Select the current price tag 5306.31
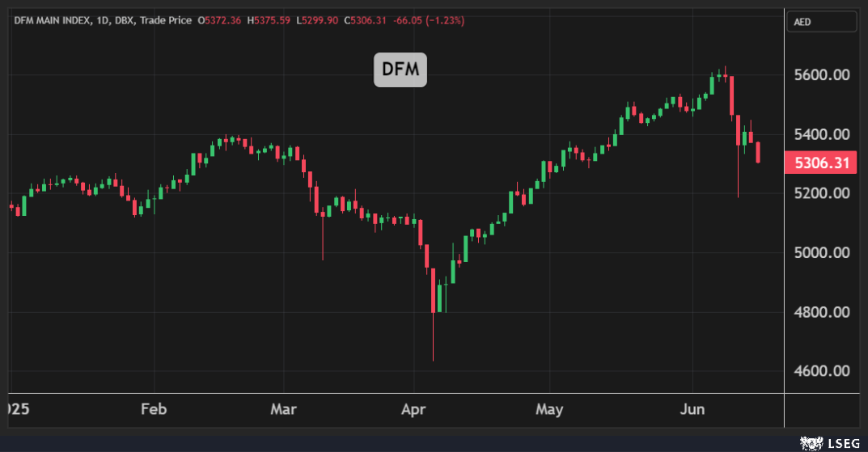Image resolution: width=868 pixels, height=452 pixels. click(x=821, y=163)
